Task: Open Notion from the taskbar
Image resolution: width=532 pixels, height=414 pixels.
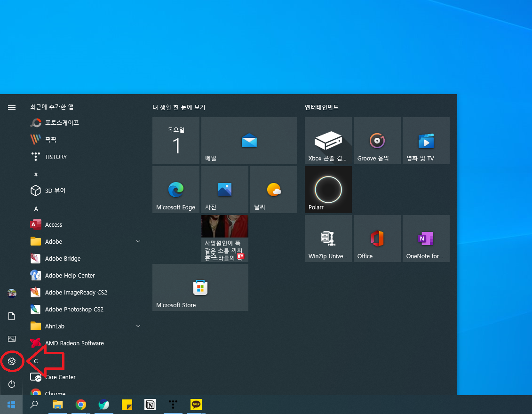Action: tap(150, 405)
